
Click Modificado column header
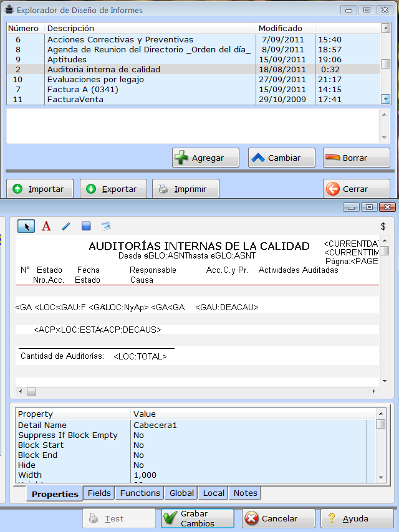pos(286,28)
